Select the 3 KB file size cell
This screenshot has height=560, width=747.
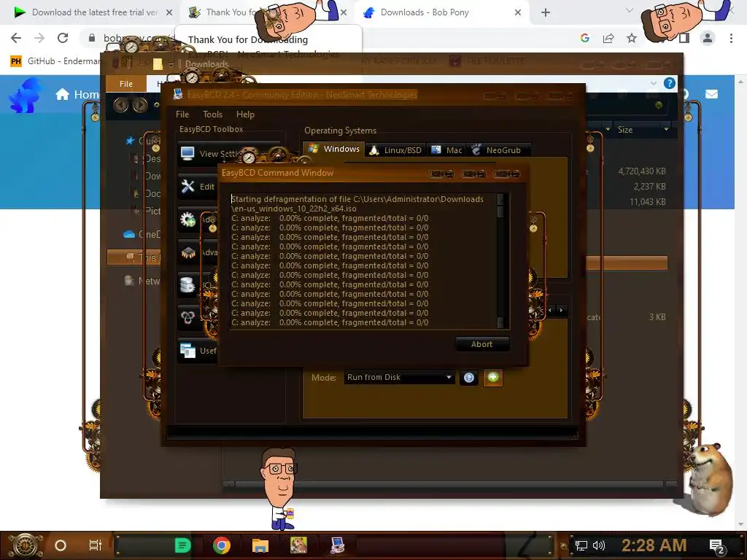[x=657, y=316]
